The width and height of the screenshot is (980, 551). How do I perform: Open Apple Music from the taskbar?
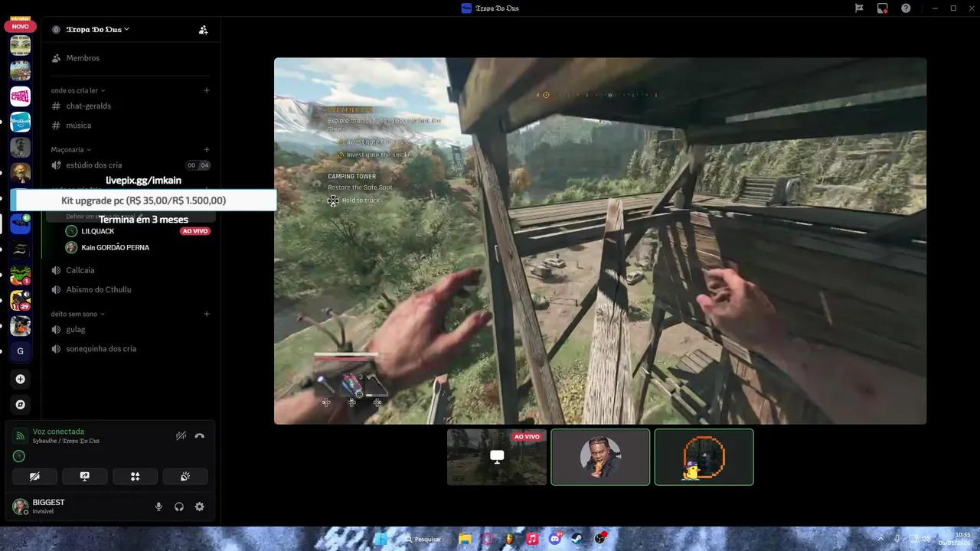click(532, 539)
